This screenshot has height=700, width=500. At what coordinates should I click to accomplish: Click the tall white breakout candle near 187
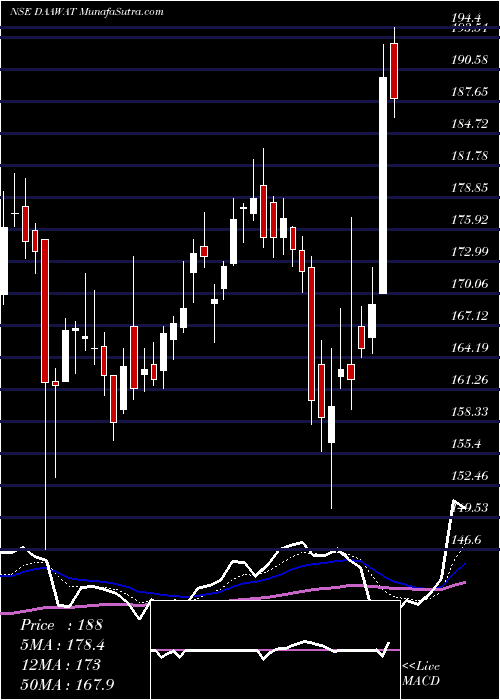[383, 185]
